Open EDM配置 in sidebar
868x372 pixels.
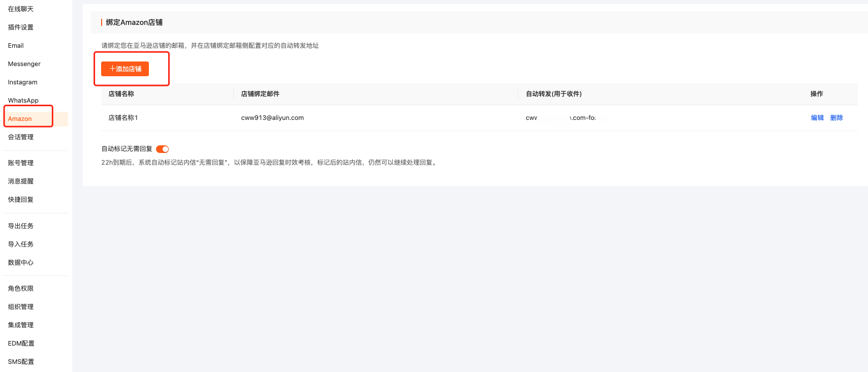coord(21,344)
